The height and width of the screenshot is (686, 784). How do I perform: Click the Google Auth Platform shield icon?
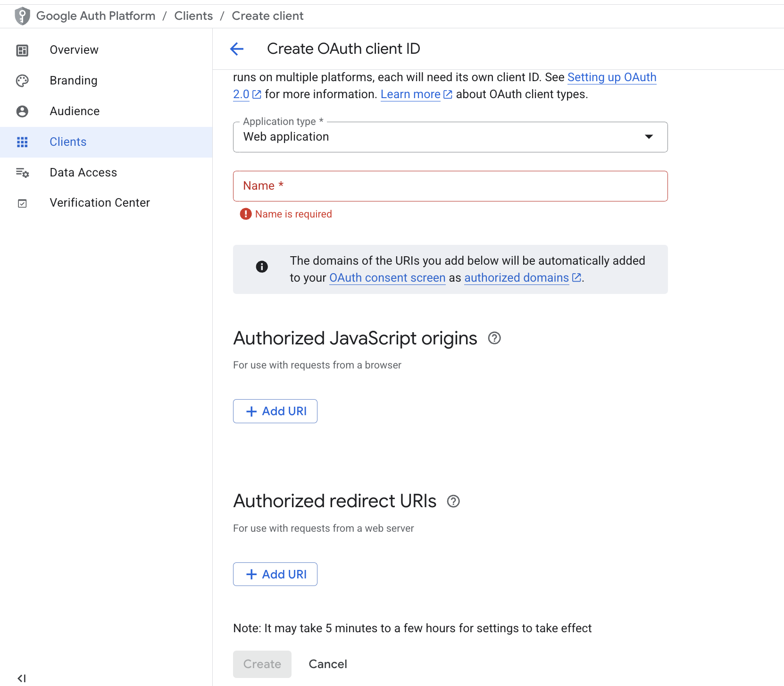point(22,16)
